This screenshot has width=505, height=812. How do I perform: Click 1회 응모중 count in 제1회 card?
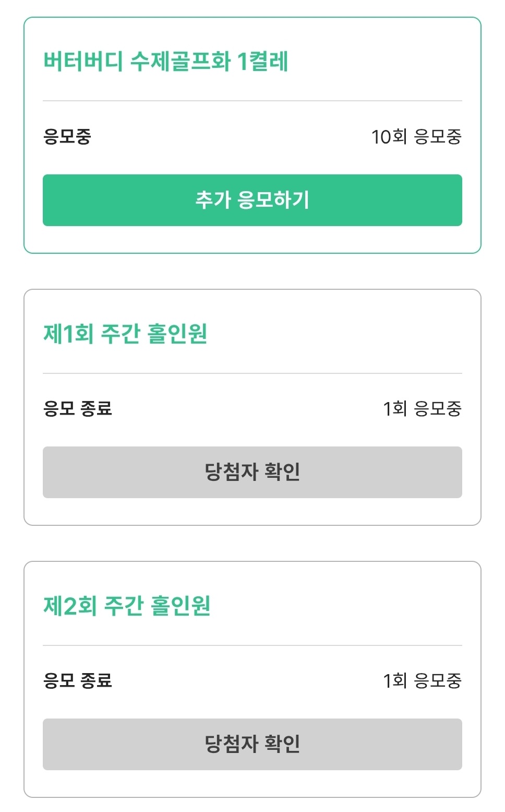point(422,408)
